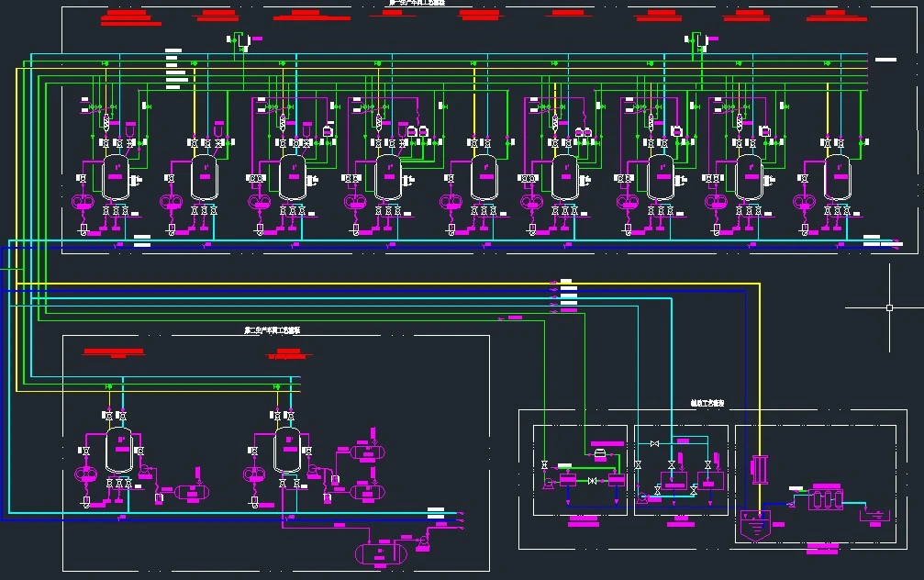Select the pentagon-shaped sump tank at bottom right
Image resolution: width=924 pixels, height=580 pixels.
pos(754,527)
